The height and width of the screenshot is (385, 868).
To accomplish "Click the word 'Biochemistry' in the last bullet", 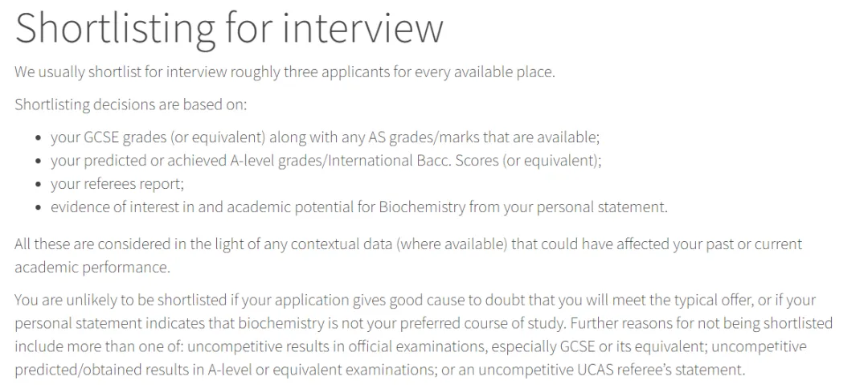I will point(423,207).
